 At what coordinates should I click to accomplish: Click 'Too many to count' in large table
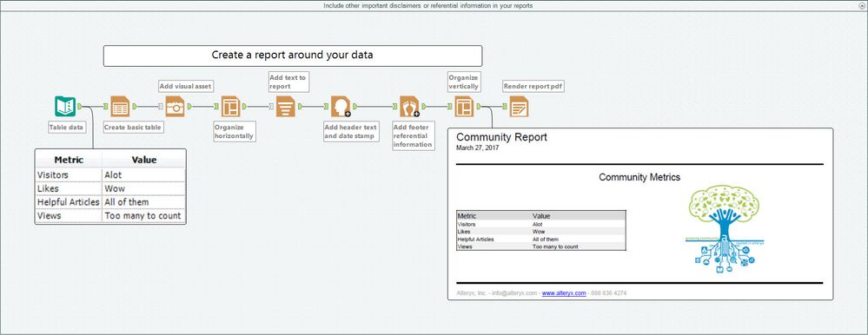point(144,215)
